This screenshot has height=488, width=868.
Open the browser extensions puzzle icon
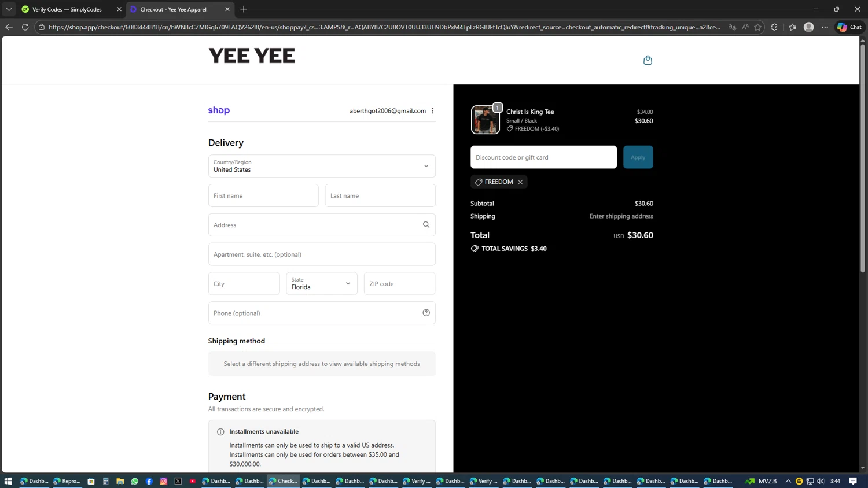[x=774, y=27]
